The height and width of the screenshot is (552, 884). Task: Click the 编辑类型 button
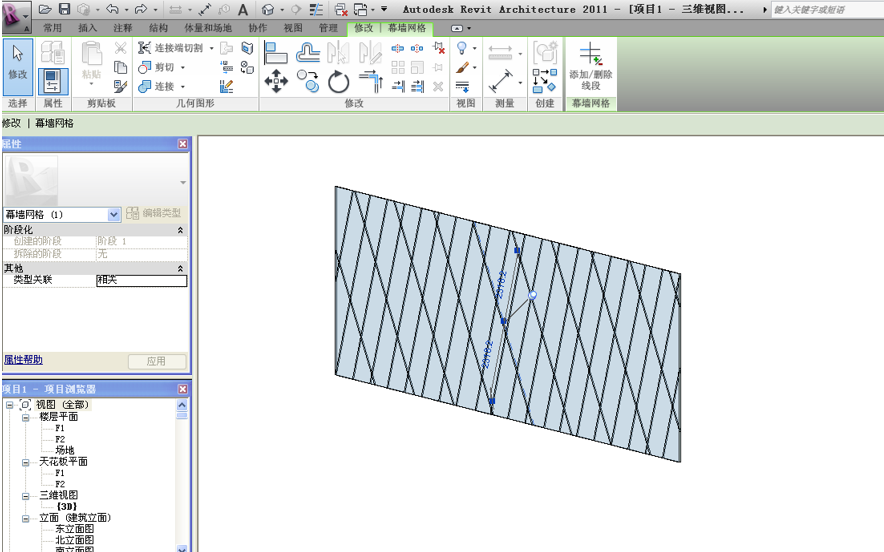(154, 214)
